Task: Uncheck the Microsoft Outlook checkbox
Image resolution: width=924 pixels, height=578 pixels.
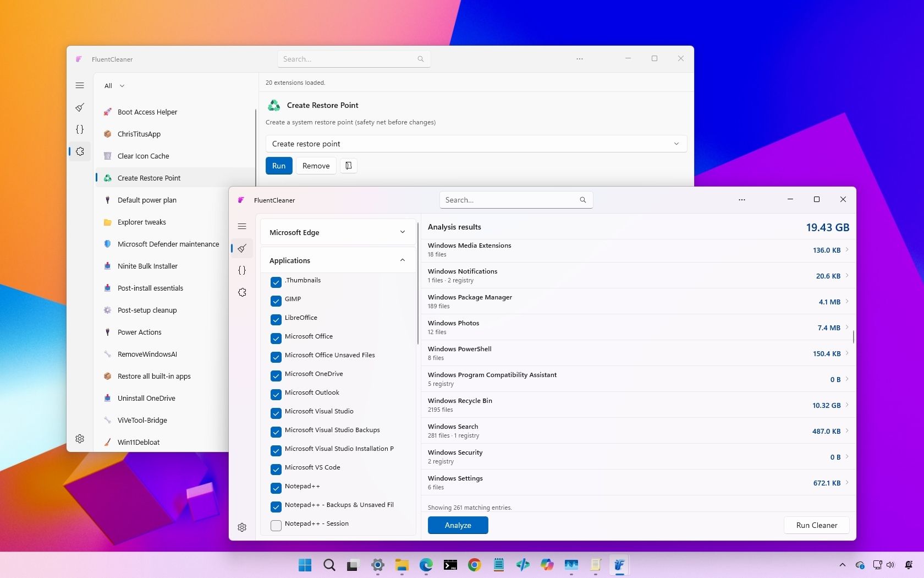Action: tap(276, 395)
